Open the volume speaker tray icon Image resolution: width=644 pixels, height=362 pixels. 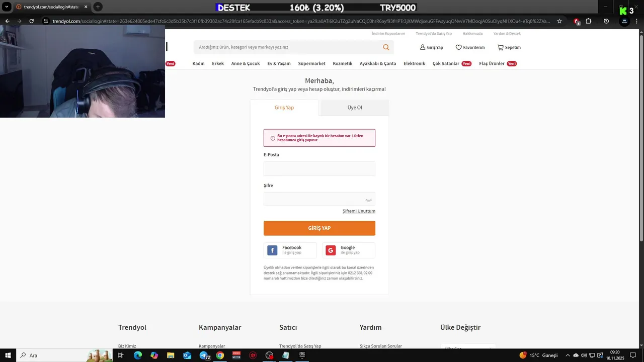point(584,355)
